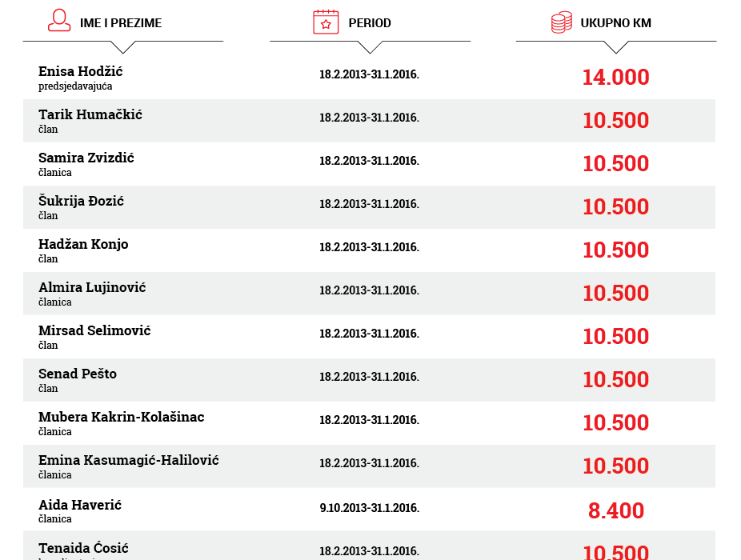
Task: Click the IME I PREZIME column header
Action: click(121, 23)
